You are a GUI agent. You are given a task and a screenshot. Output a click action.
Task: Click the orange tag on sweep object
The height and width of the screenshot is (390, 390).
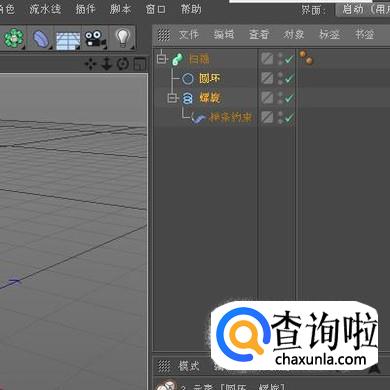(x=306, y=57)
